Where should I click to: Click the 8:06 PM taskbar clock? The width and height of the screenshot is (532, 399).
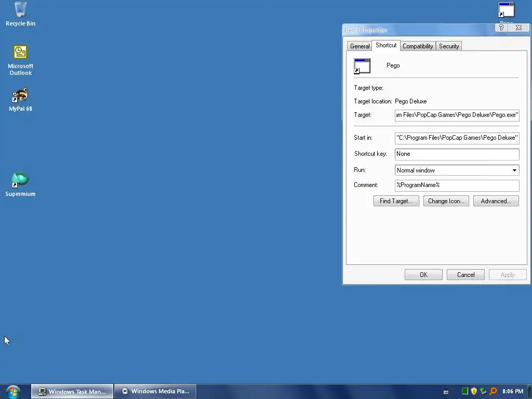tap(513, 391)
